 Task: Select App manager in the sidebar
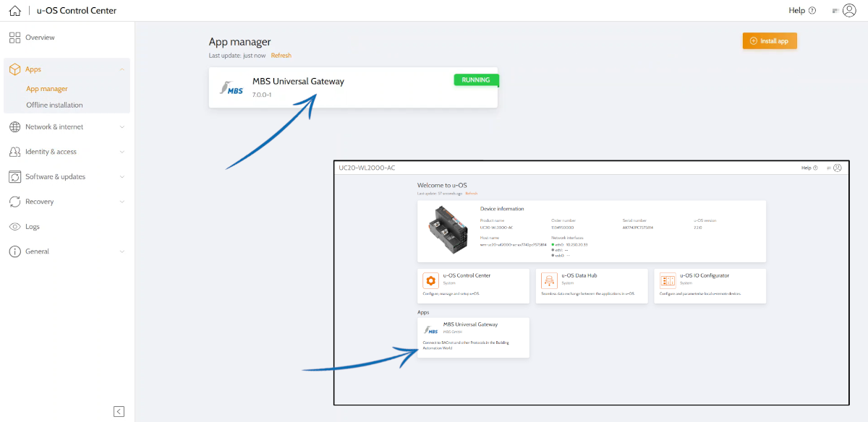point(47,89)
